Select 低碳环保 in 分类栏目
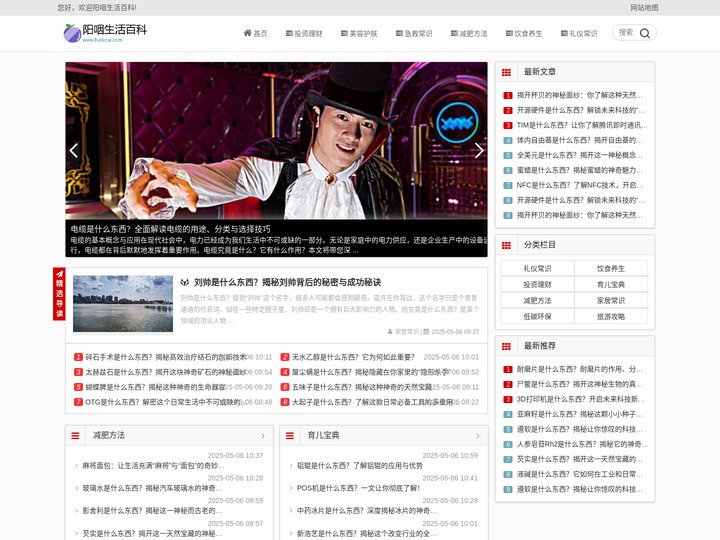Viewport: 720px width, 540px height. point(537,317)
